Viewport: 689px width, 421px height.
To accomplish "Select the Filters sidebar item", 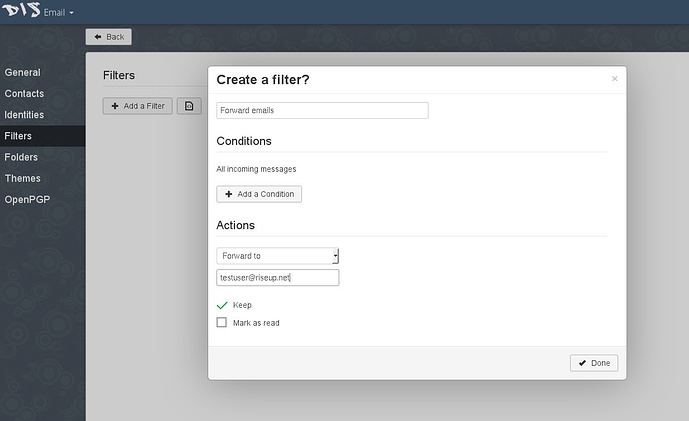I will pos(43,136).
